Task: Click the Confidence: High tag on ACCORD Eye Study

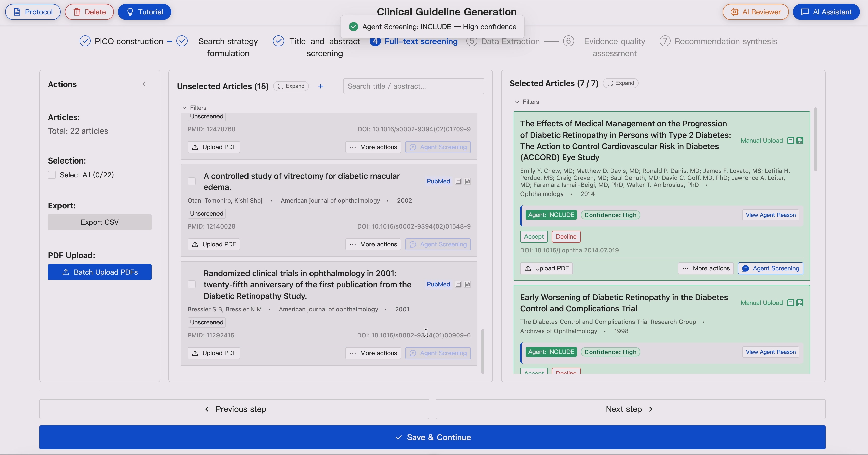Action: [610, 215]
